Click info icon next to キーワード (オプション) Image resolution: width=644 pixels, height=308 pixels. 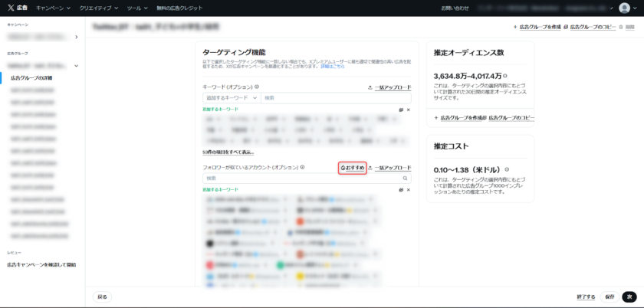(x=257, y=87)
